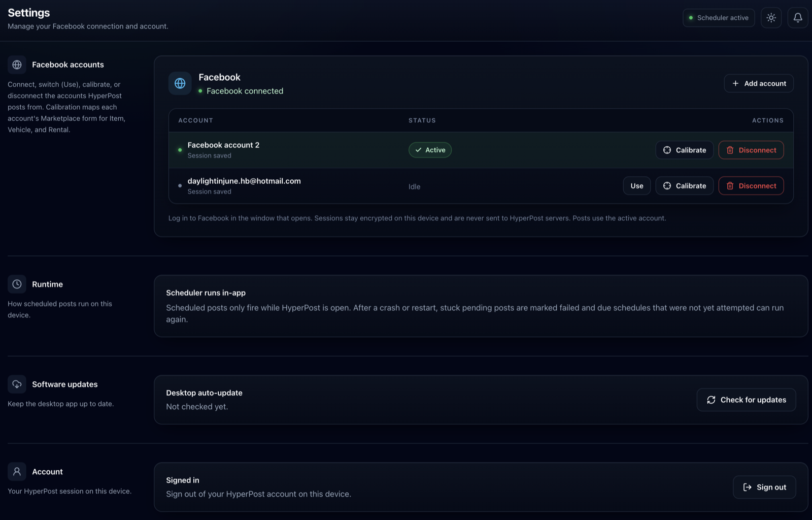Add a new Facebook account
812x520 pixels.
point(759,83)
